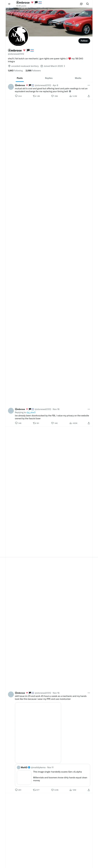The height and width of the screenshot is (868, 98).
Task: Share the Apr 8 post
Action: [89, 96]
